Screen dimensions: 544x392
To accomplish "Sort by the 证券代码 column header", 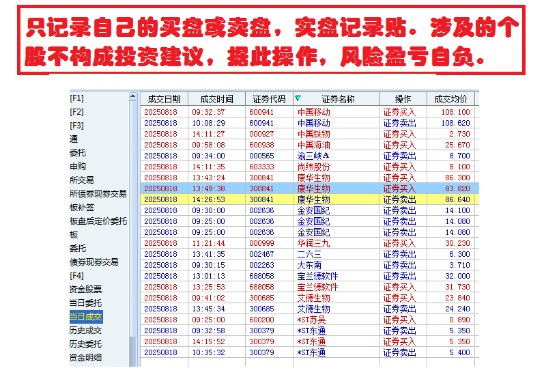I will point(269,99).
